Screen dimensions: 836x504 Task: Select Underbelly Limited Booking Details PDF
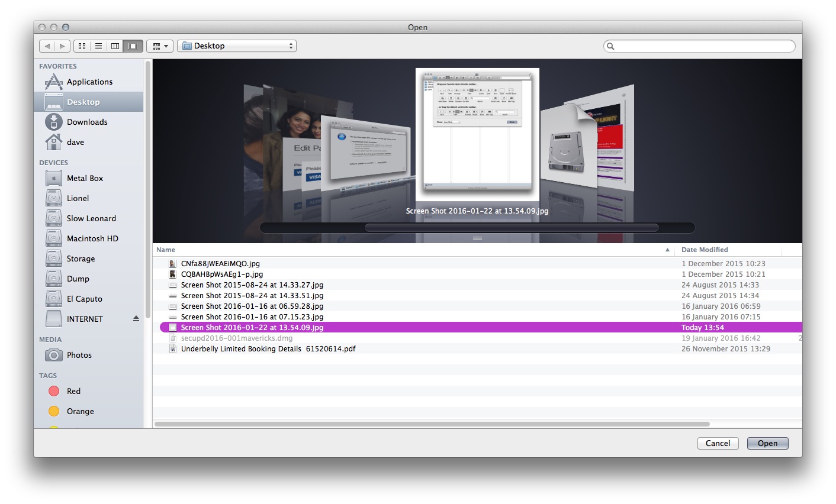coord(268,348)
